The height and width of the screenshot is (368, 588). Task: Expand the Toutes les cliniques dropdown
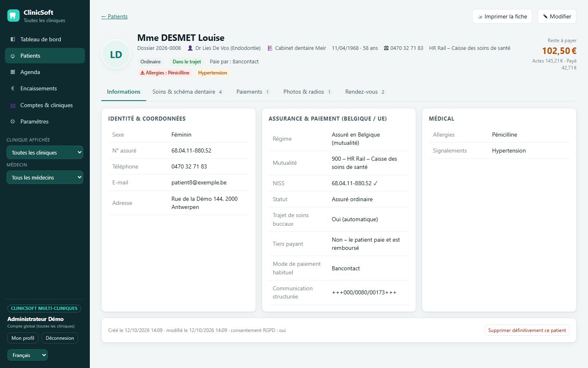pos(45,153)
